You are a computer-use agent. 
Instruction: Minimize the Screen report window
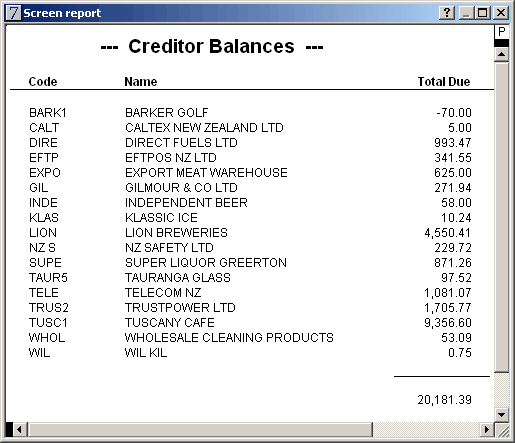click(466, 13)
